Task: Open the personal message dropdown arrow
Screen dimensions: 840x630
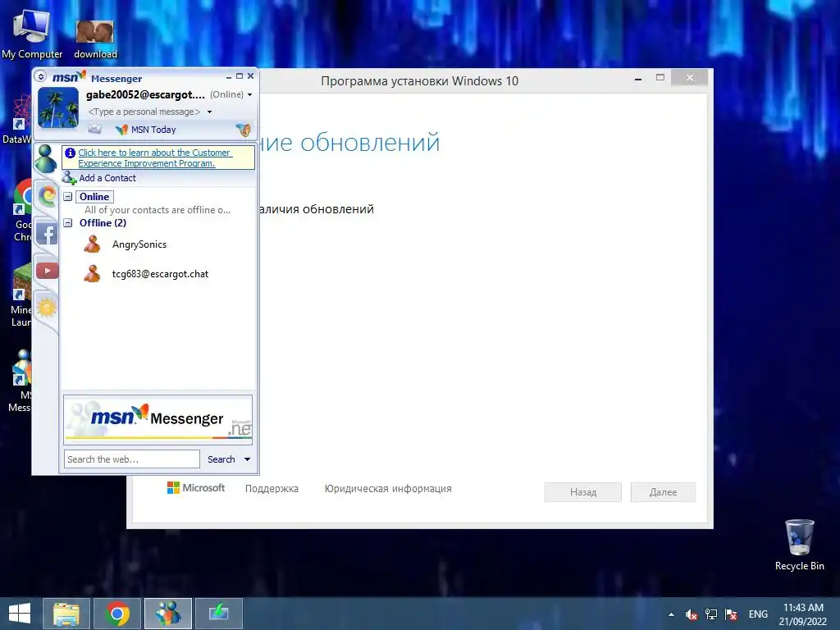Action: (209, 112)
